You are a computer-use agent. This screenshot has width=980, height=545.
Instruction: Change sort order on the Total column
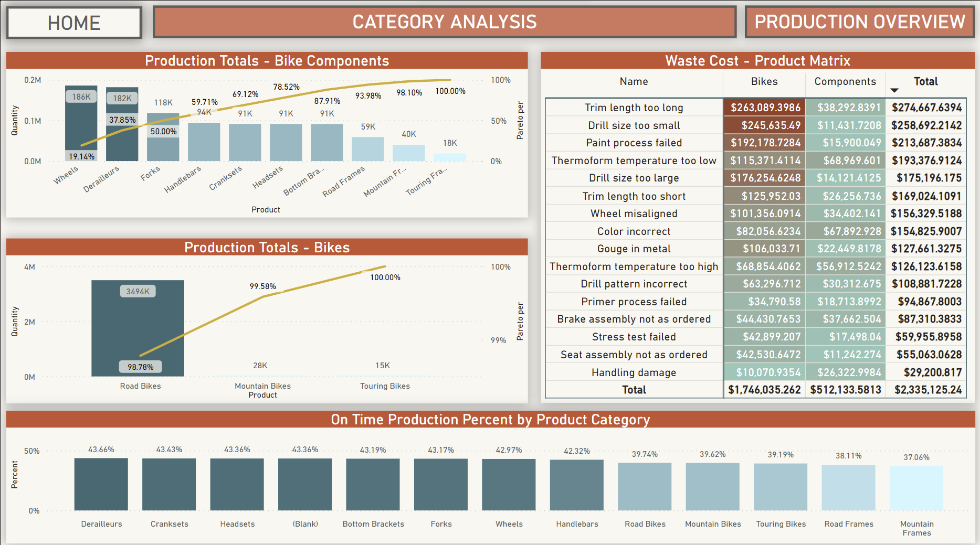(x=925, y=81)
